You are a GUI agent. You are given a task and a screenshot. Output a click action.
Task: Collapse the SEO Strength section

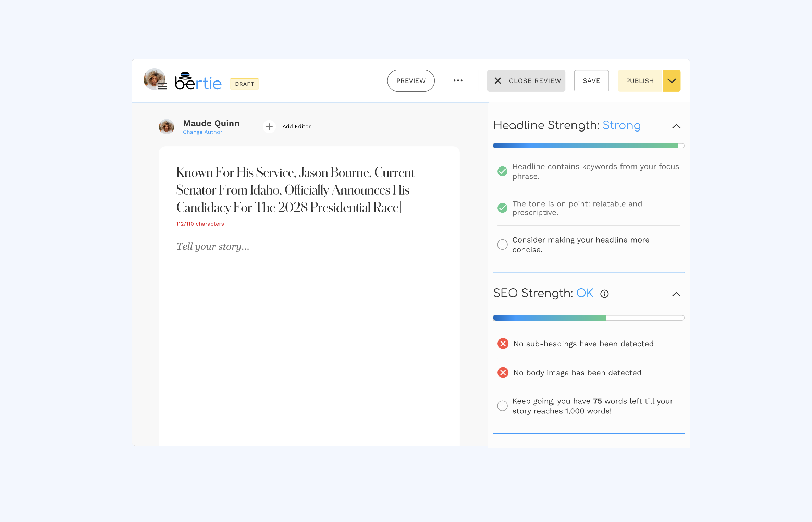(x=676, y=294)
